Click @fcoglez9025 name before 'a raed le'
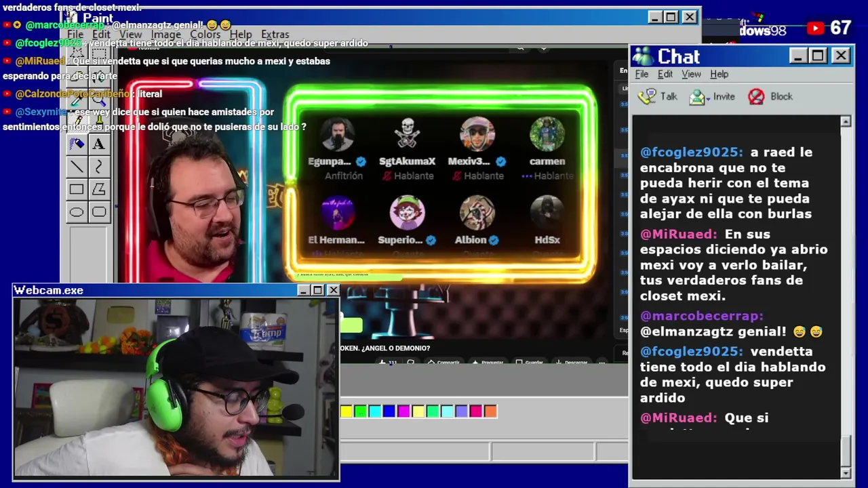868x488 pixels. (x=692, y=152)
